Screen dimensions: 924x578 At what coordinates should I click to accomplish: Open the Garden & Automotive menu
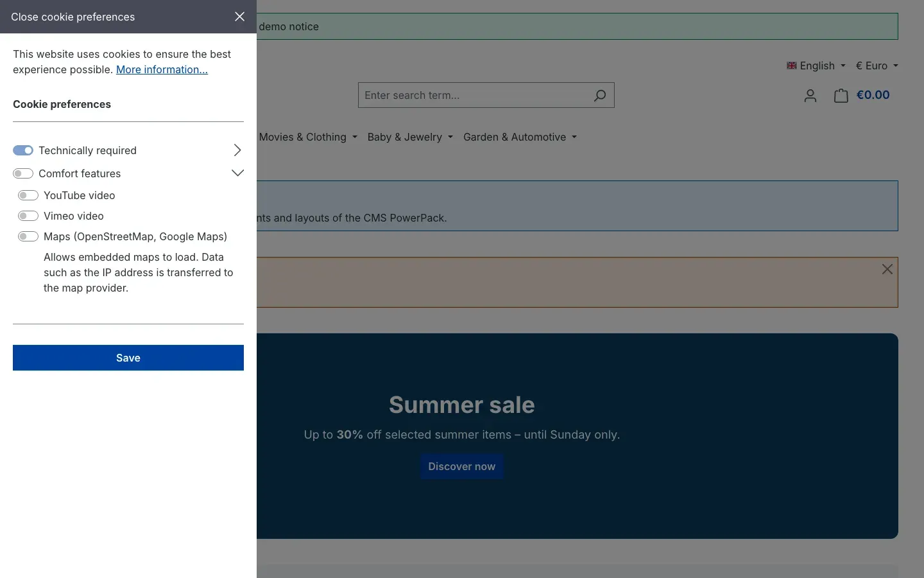pyautogui.click(x=520, y=137)
